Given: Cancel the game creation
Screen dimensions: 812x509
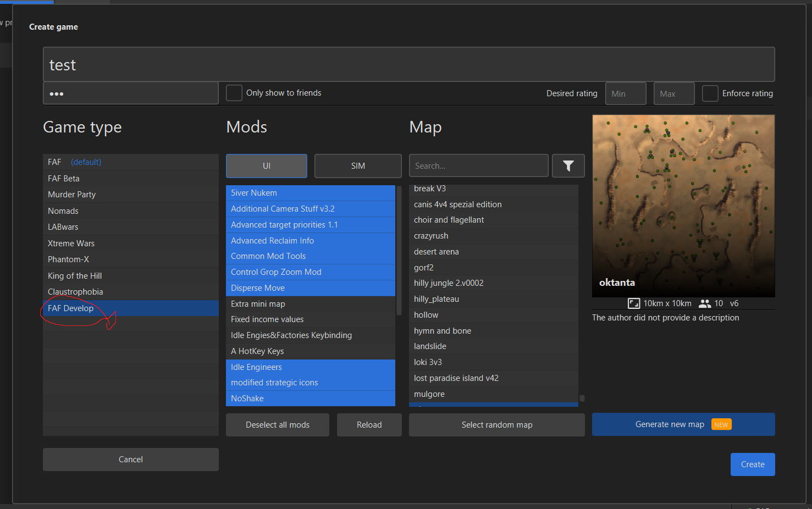Looking at the screenshot, I should [x=131, y=460].
